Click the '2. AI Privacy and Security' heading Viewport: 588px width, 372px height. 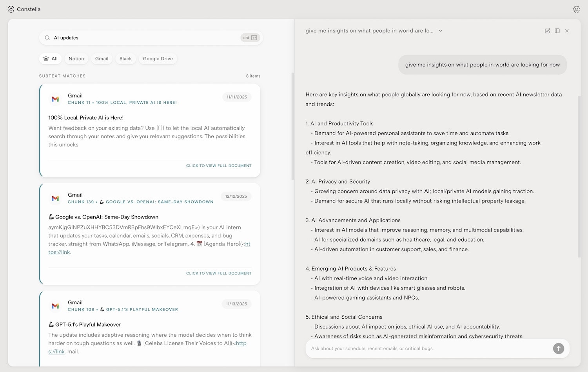click(338, 181)
